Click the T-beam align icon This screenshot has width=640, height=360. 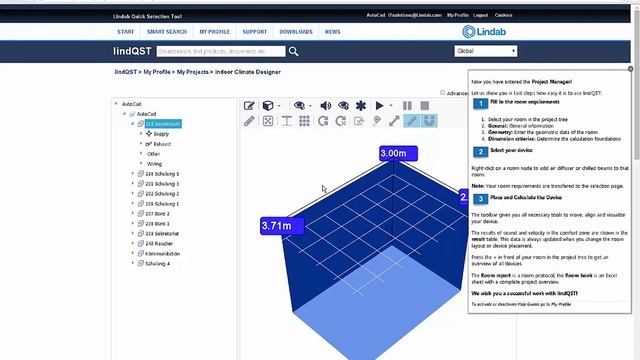click(287, 121)
